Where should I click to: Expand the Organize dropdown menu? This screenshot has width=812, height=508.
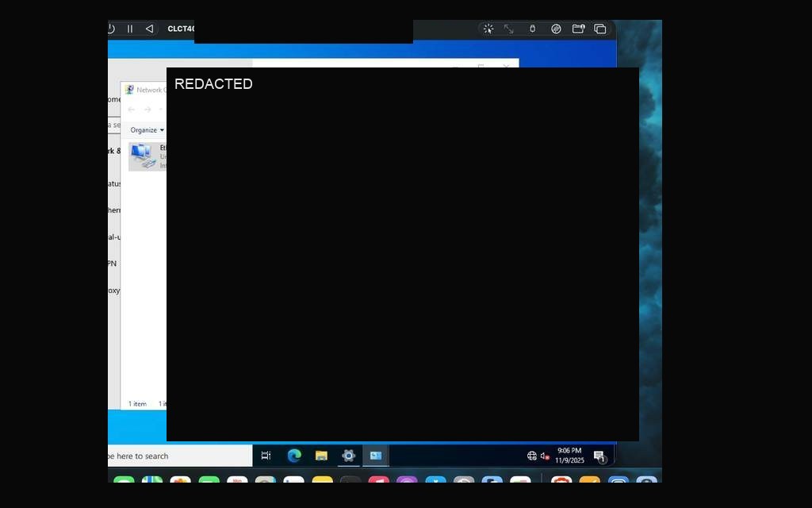[x=147, y=130]
